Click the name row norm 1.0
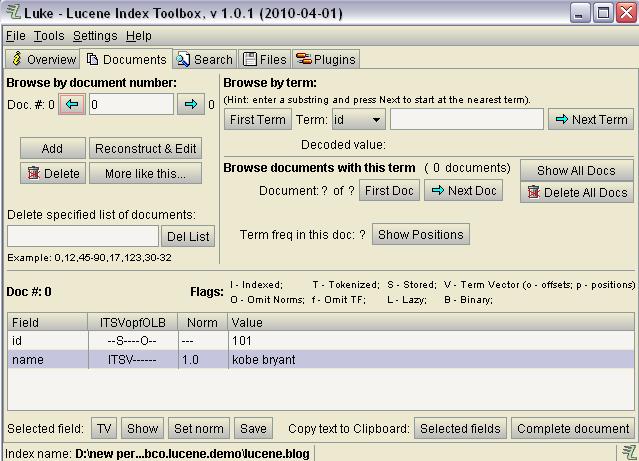The height and width of the screenshot is (461, 639). [x=203, y=360]
